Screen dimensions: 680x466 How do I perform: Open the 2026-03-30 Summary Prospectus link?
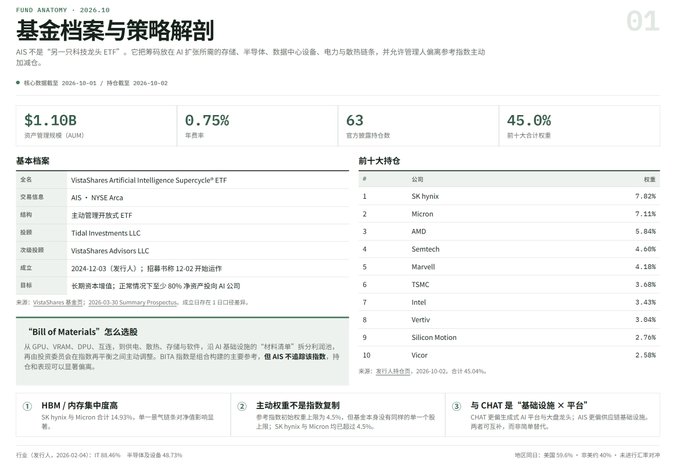(x=133, y=303)
